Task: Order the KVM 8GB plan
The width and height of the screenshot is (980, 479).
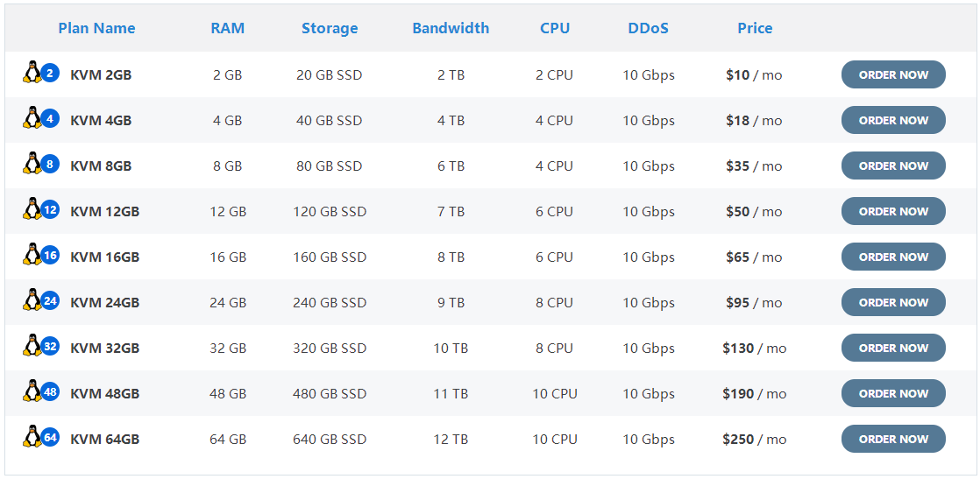Action: coord(892,166)
